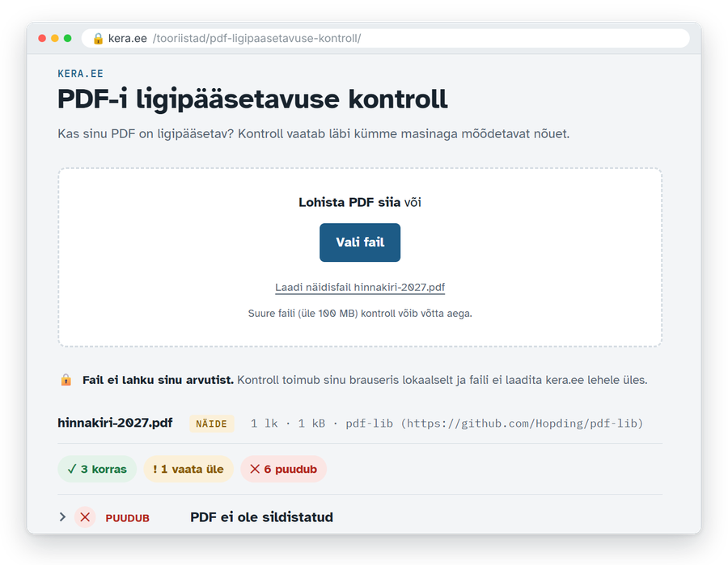Maximize the window with the green button

pos(67,38)
